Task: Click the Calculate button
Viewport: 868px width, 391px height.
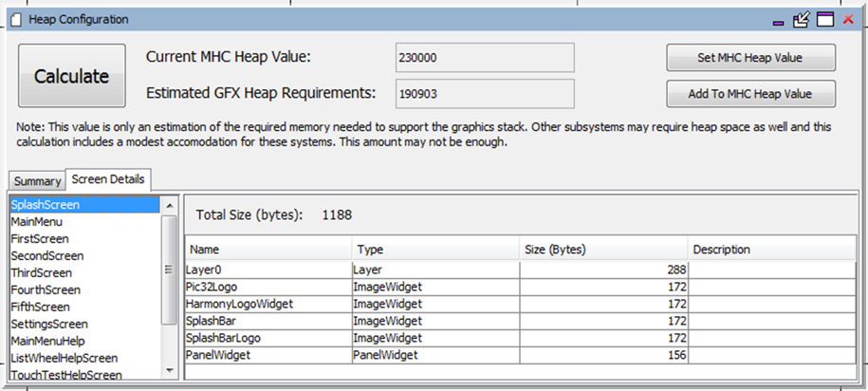Action: pyautogui.click(x=72, y=76)
